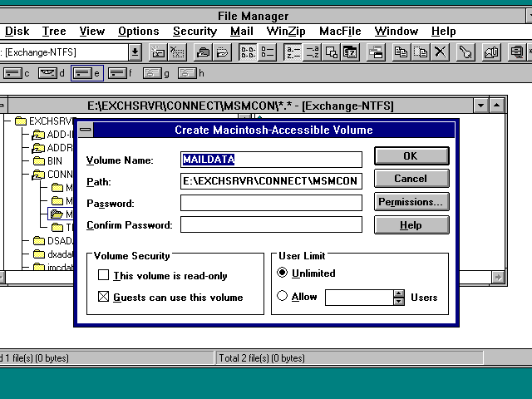Click the Cancel button
532x399 pixels.
(x=411, y=179)
